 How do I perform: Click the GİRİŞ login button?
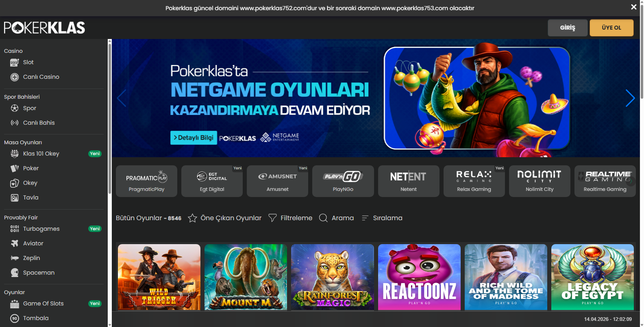coord(568,28)
